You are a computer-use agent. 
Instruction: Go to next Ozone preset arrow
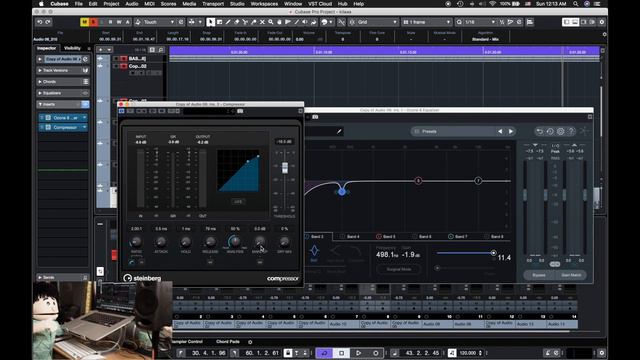(511, 131)
